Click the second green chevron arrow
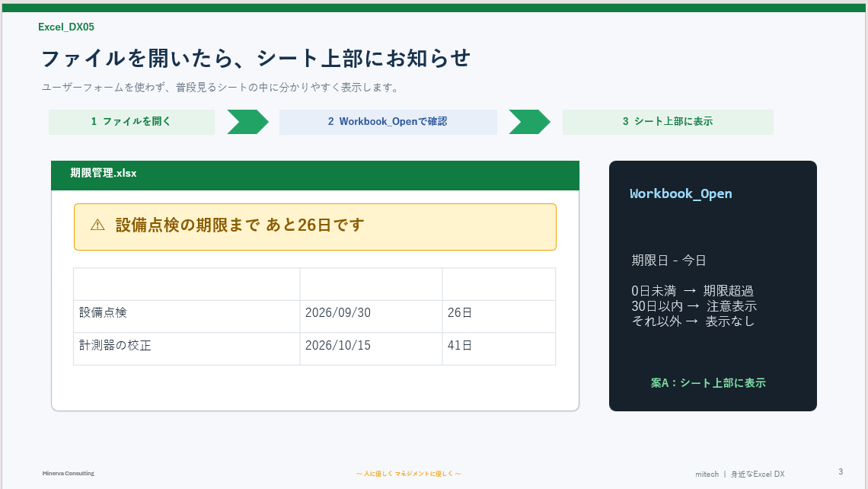 click(x=530, y=122)
